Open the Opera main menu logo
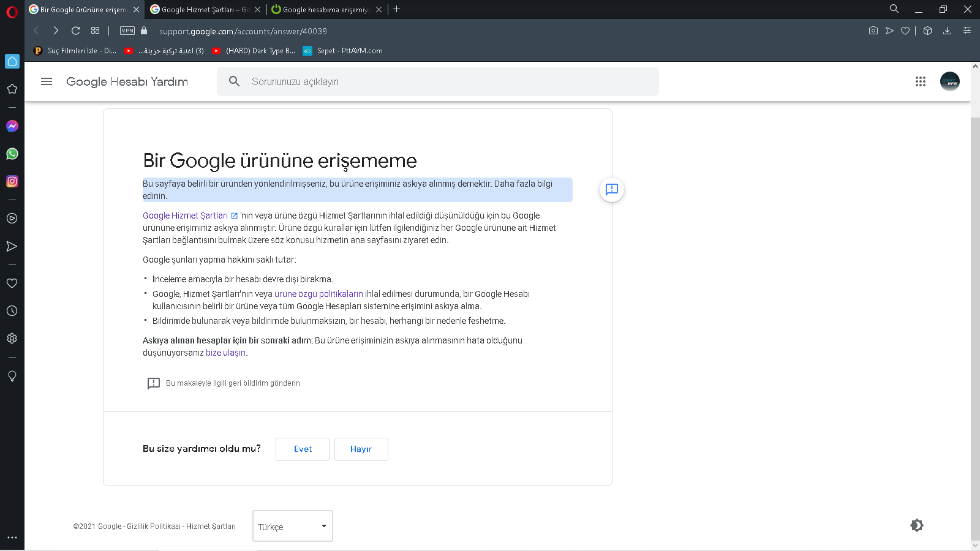The image size is (980, 551). click(x=12, y=12)
